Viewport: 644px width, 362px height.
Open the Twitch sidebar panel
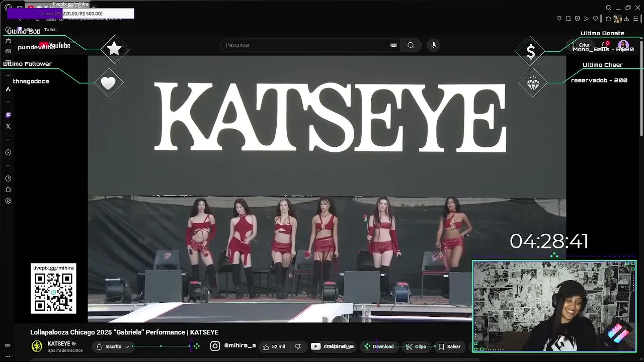[x=8, y=115]
